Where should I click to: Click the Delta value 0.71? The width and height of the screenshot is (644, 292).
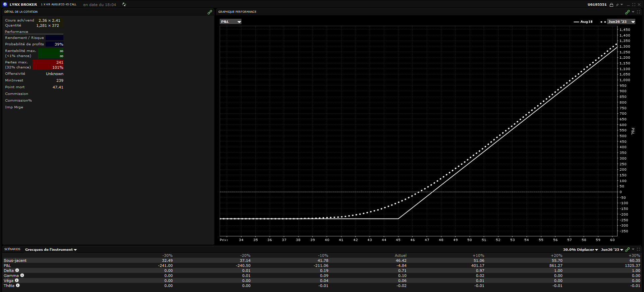point(402,271)
